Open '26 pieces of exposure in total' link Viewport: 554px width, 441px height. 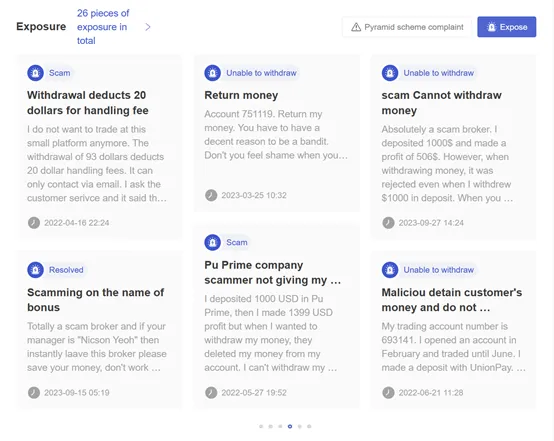[103, 27]
